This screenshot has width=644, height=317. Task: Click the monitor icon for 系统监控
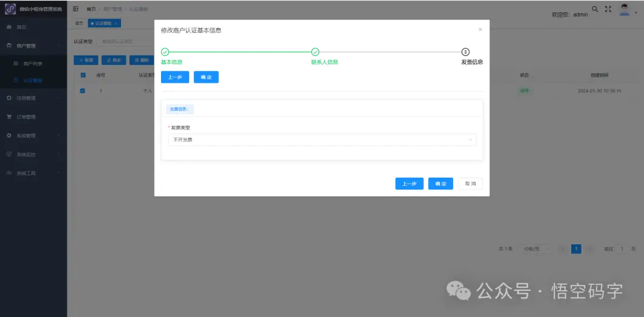9,154
